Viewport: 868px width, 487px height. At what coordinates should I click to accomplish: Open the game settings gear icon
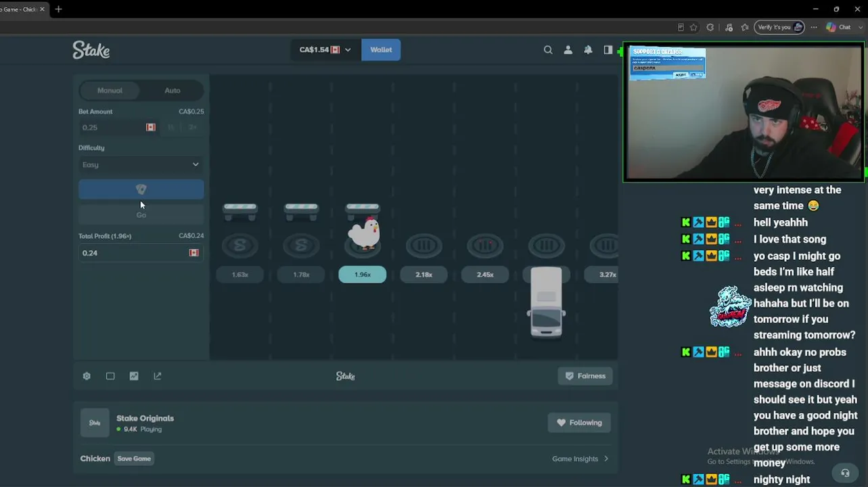(x=87, y=376)
